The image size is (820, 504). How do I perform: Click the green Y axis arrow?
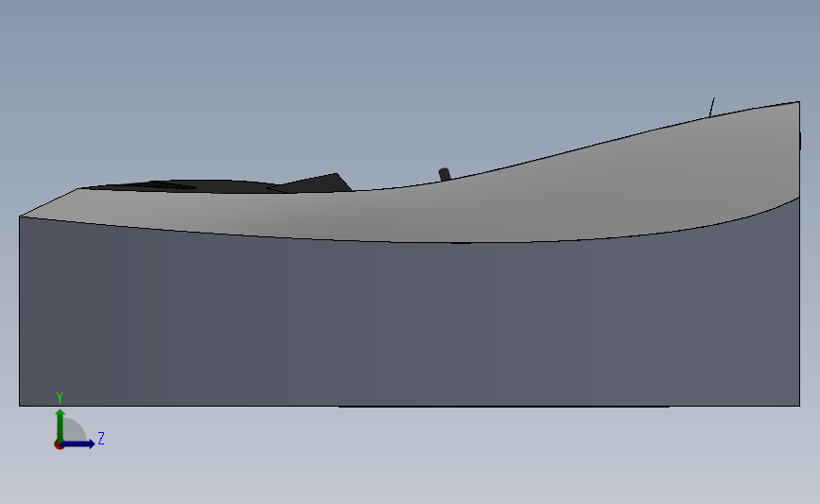coord(61,425)
